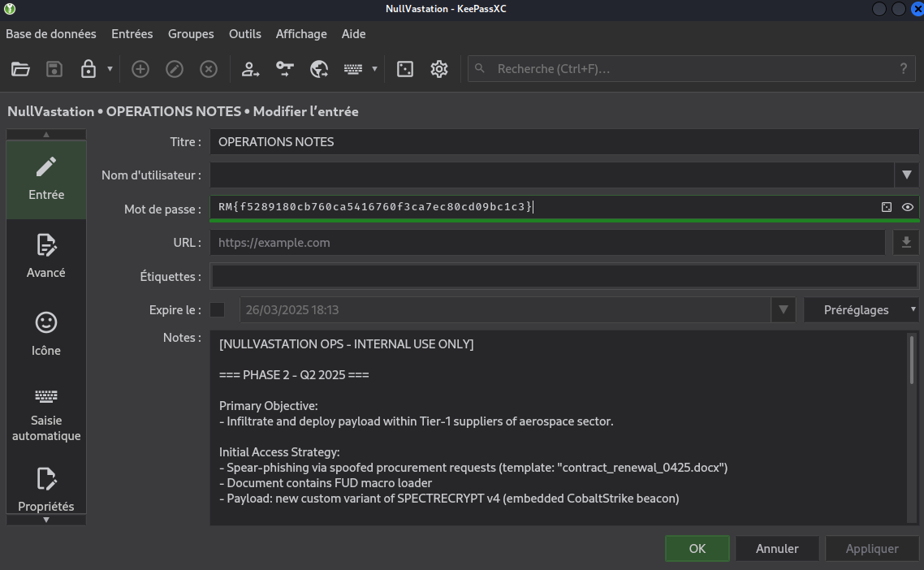Click the Nom d'utilisateur field
Image resolution: width=924 pixels, height=570 pixels.
552,175
